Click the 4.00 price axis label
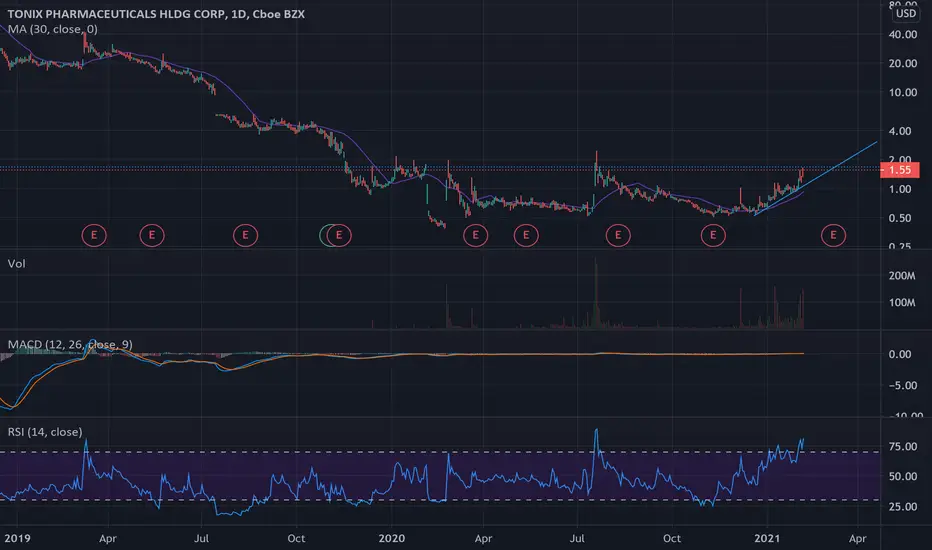This screenshot has width=932, height=550. tap(900, 131)
